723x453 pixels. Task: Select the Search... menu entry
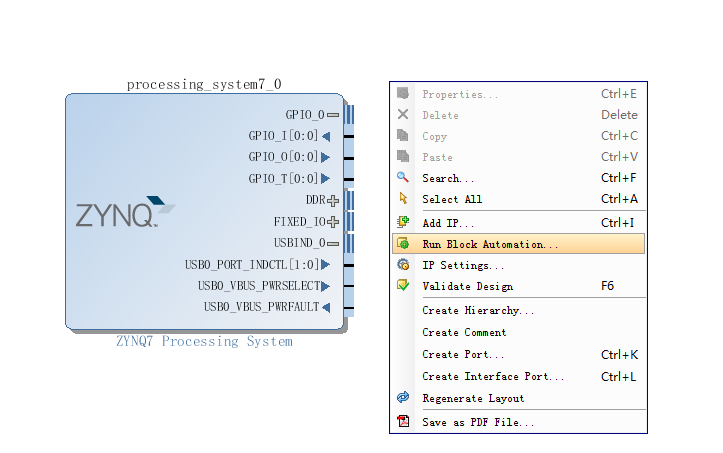[518, 178]
